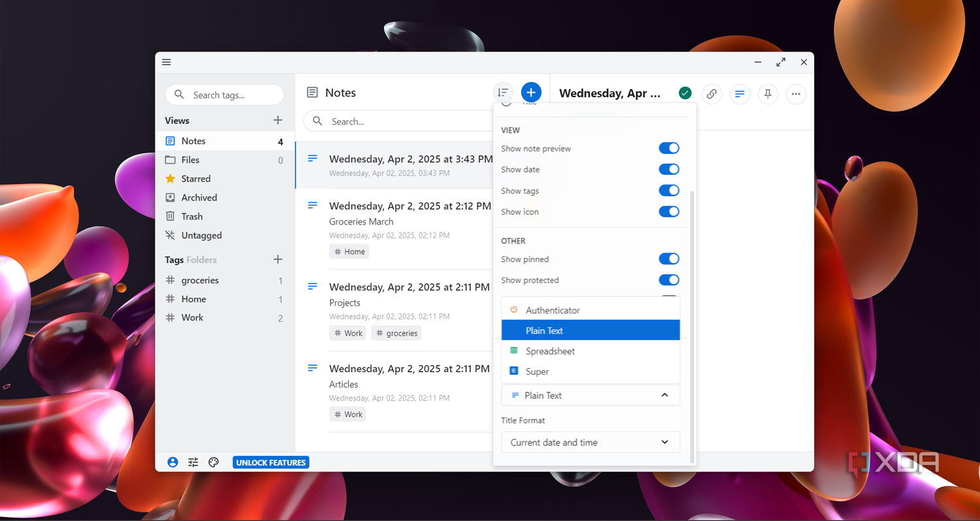The width and height of the screenshot is (980, 521).
Task: Click the Work tag chip on Projects note
Action: pyautogui.click(x=348, y=333)
